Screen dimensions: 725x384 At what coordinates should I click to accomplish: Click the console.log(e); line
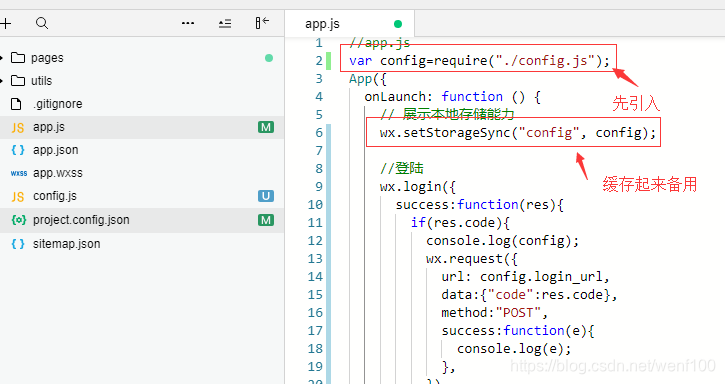514,349
